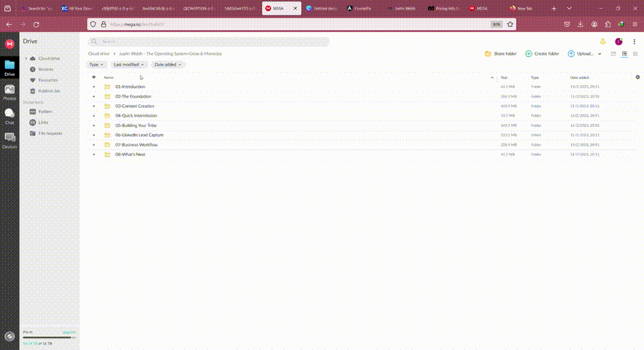Click the Firefox bookmark star icon

(510, 24)
